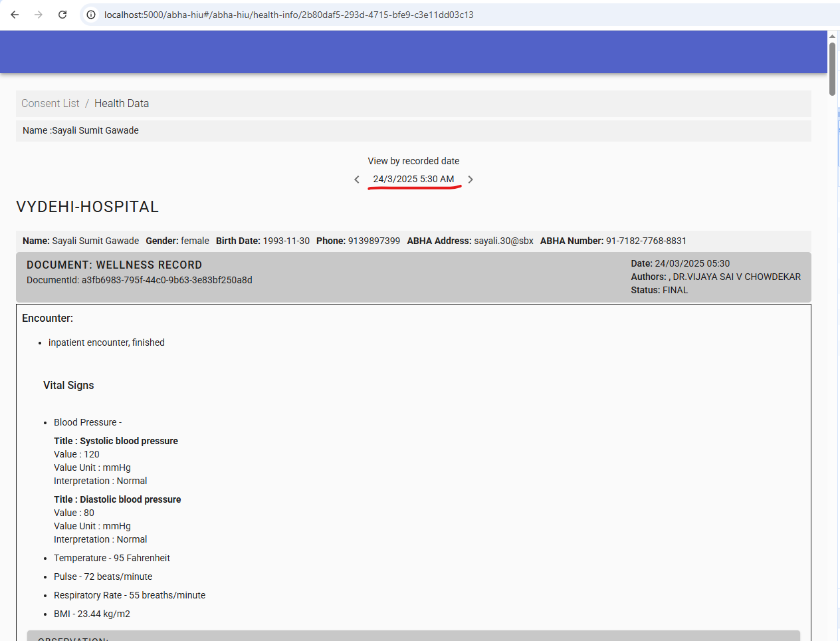840x641 pixels.
Task: View site information for localhost
Action: click(91, 15)
